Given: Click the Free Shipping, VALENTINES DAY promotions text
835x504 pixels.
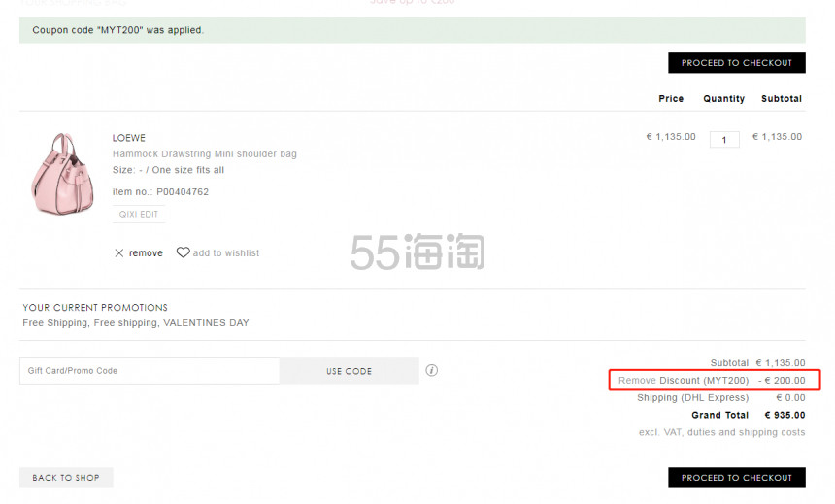Looking at the screenshot, I should (x=136, y=322).
